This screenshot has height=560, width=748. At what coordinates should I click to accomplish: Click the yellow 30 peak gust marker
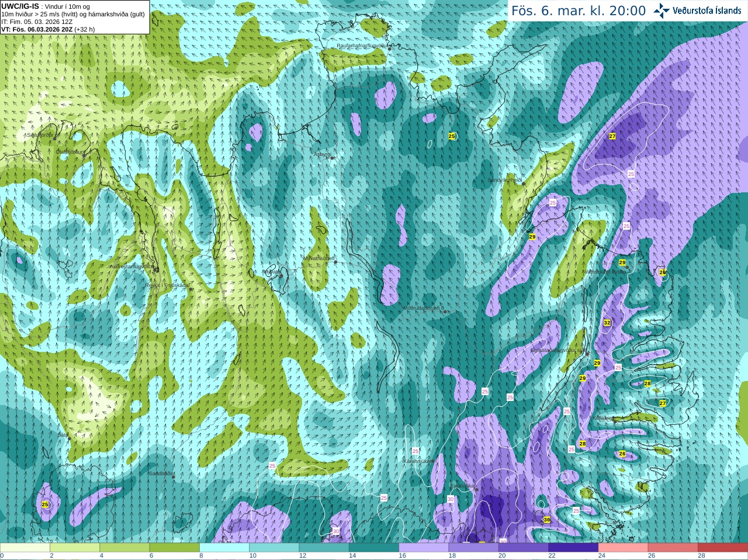[547, 520]
